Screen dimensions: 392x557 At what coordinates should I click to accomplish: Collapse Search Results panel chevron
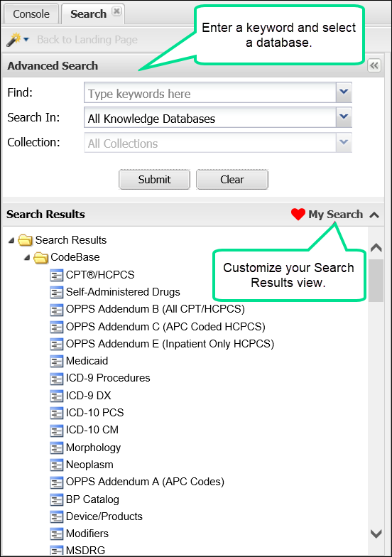click(374, 215)
